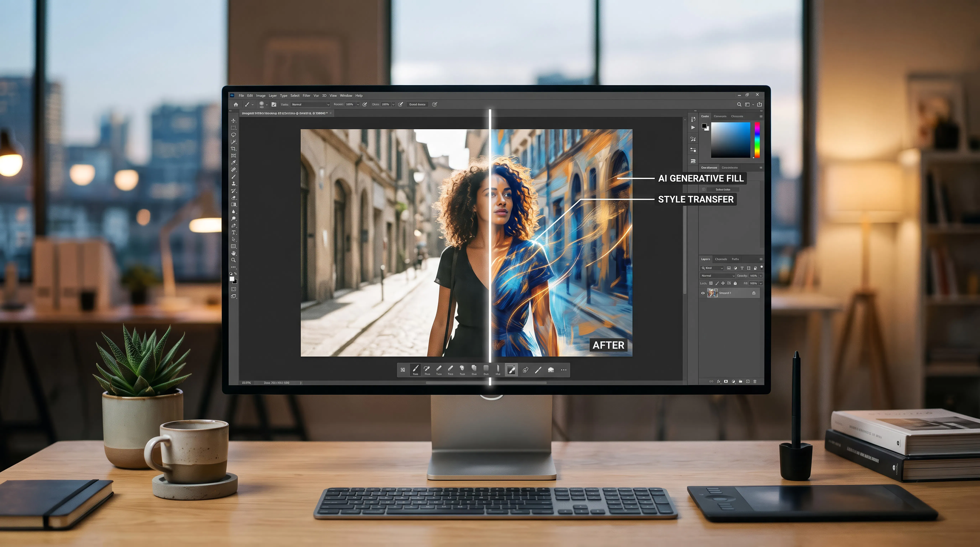The height and width of the screenshot is (547, 980).
Task: Click the highlighted paintbrush button in bottom taskbar
Action: coord(512,370)
